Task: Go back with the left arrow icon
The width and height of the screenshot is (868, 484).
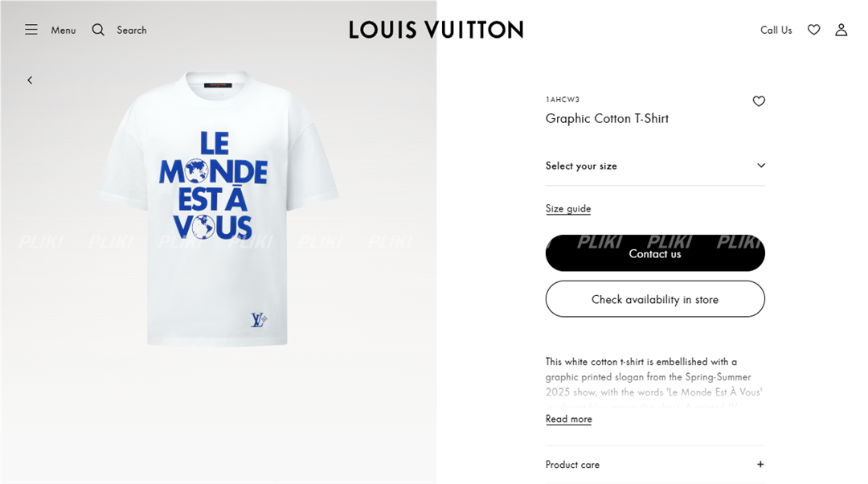Action: 30,80
